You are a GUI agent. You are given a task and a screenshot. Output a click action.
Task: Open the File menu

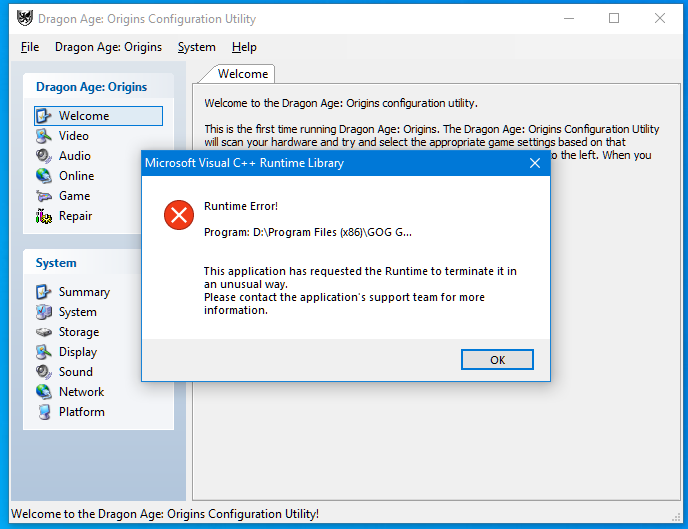[x=30, y=47]
